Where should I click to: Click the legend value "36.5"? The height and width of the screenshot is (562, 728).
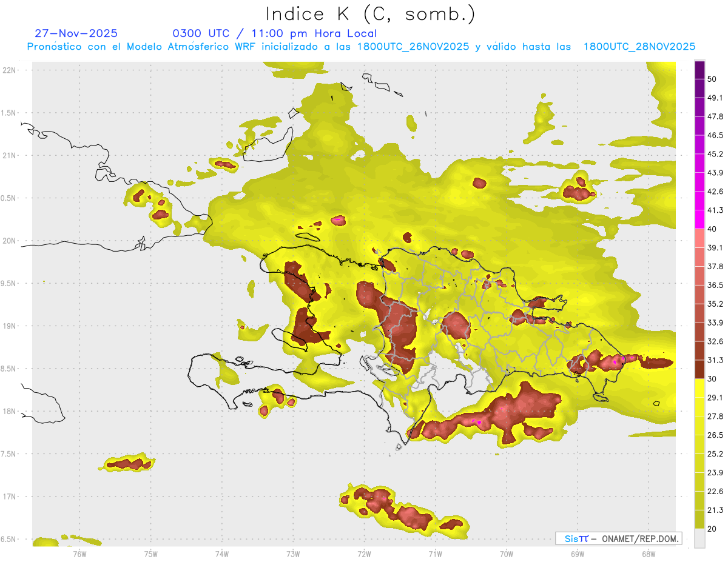tap(715, 285)
